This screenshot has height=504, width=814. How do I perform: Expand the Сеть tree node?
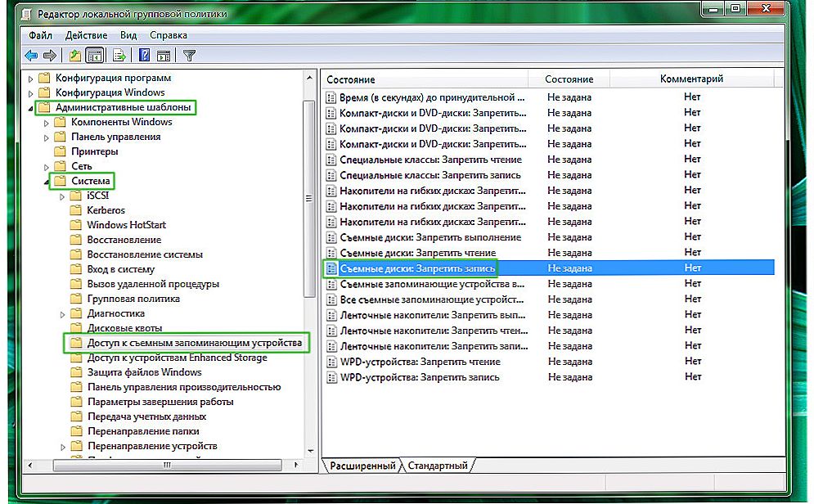(x=47, y=167)
